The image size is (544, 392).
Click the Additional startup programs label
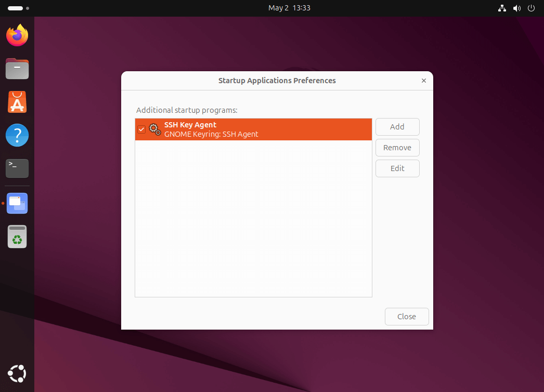[x=187, y=110]
